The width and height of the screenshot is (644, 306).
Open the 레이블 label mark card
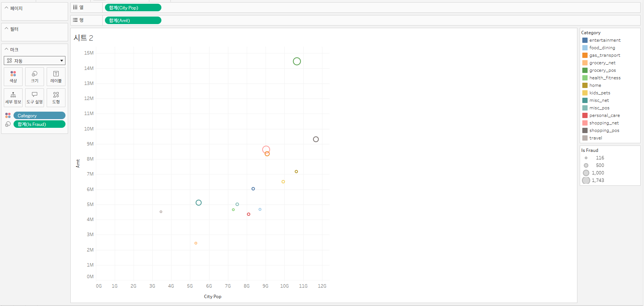click(x=56, y=77)
